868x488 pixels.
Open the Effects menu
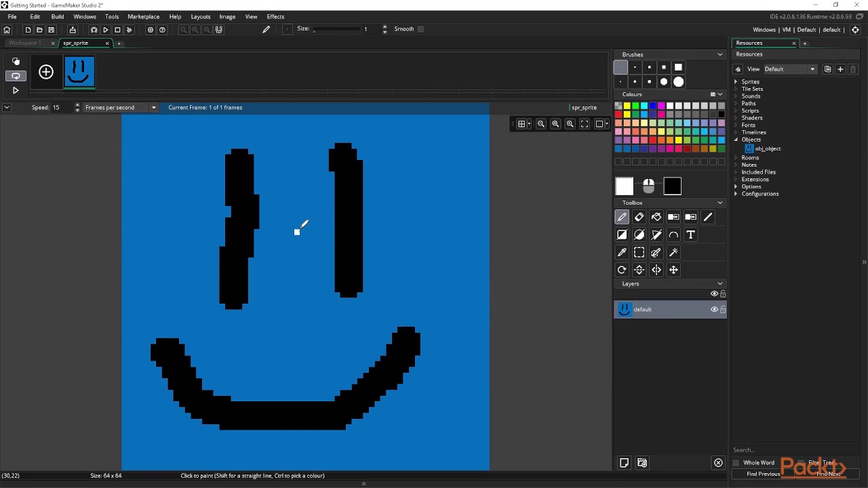[275, 16]
